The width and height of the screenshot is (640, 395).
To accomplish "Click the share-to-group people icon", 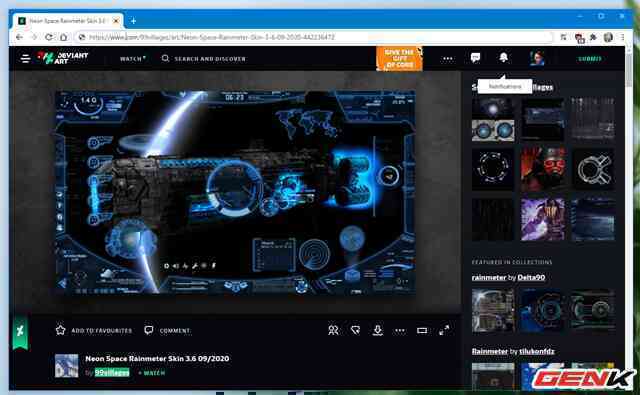I will [333, 330].
